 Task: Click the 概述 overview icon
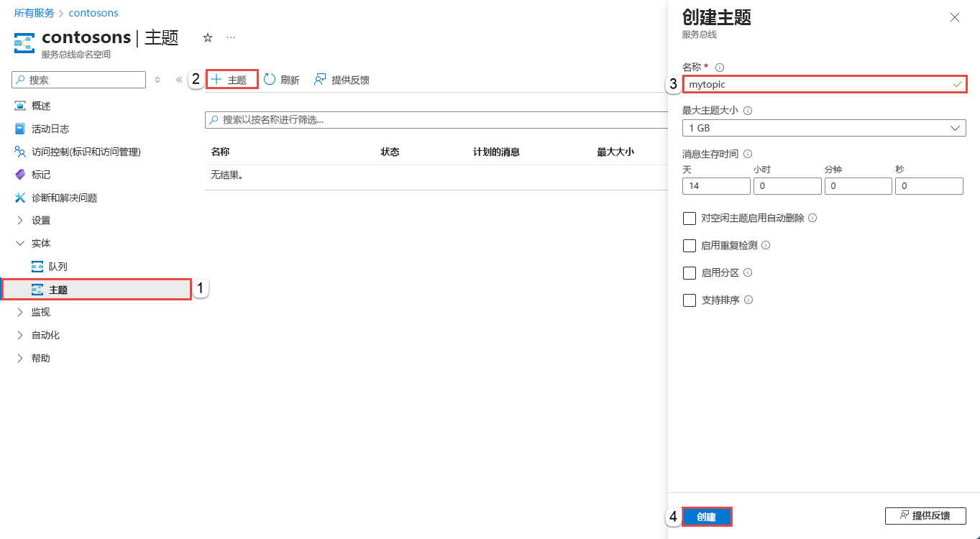click(20, 106)
